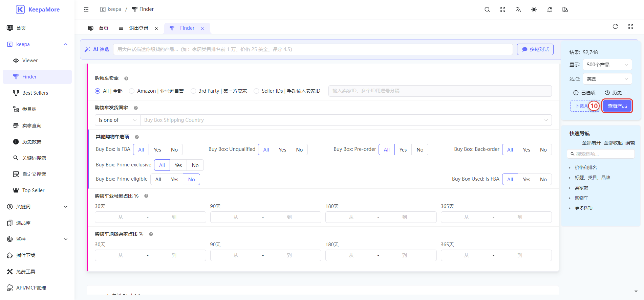Click the seller ID input field
The width and height of the screenshot is (644, 300).
coord(440,91)
